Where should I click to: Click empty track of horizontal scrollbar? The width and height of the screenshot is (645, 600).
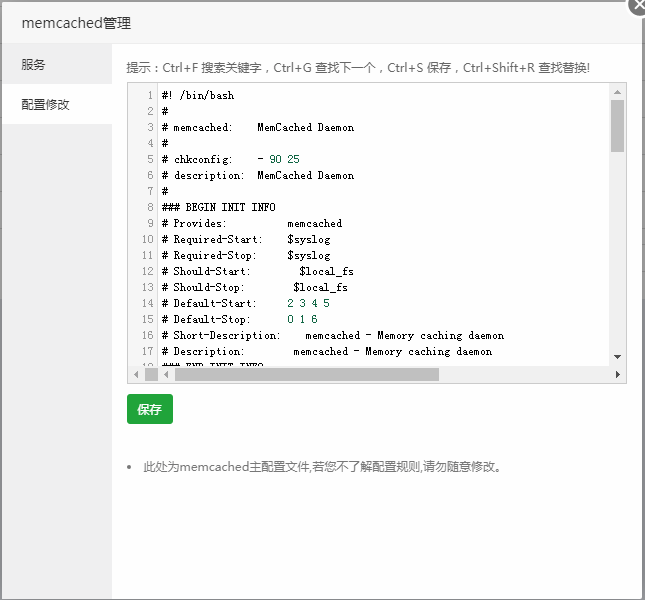524,374
